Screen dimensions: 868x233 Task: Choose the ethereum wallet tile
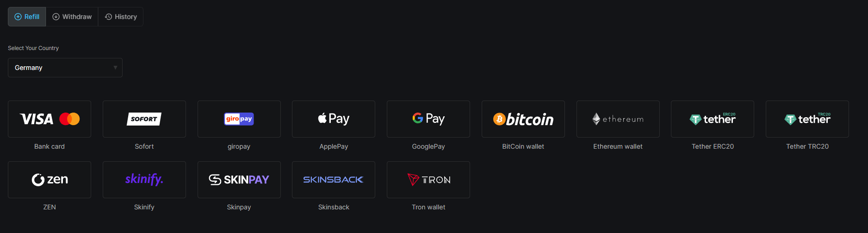(618, 119)
